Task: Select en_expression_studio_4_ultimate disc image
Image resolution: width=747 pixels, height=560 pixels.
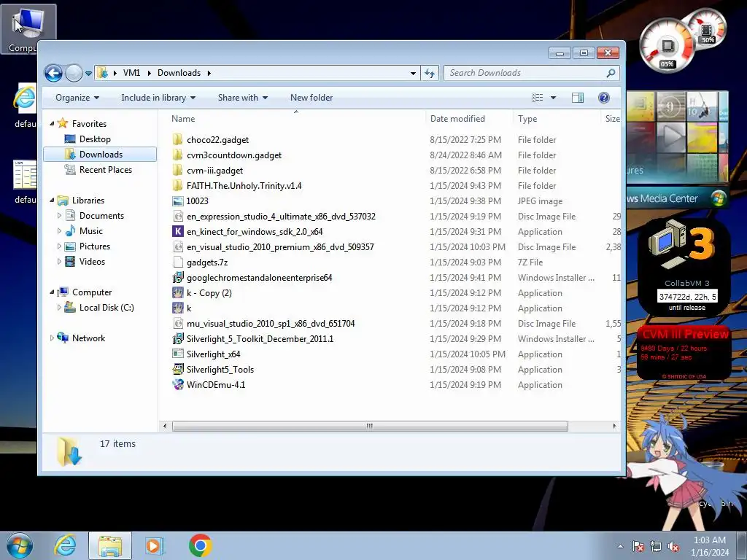Action: [281, 216]
